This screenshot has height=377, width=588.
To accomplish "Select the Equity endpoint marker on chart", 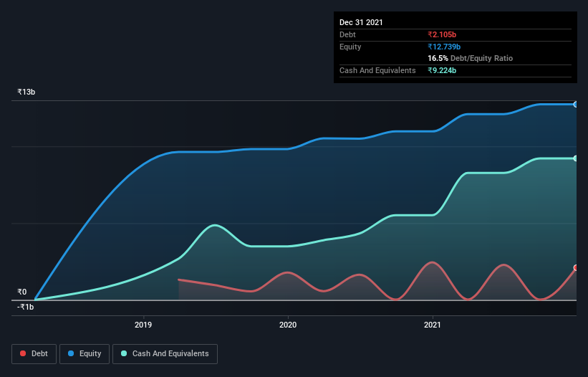I will point(576,105).
